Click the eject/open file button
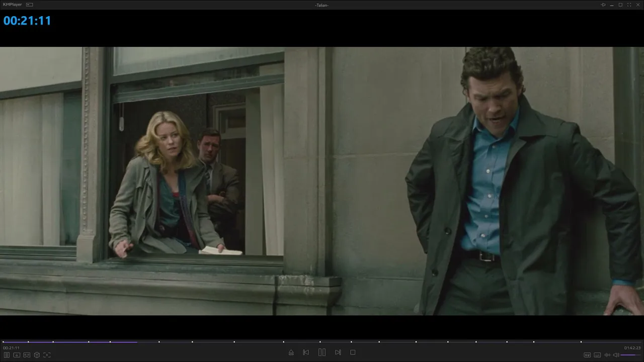The height and width of the screenshot is (362, 644). 291,352
